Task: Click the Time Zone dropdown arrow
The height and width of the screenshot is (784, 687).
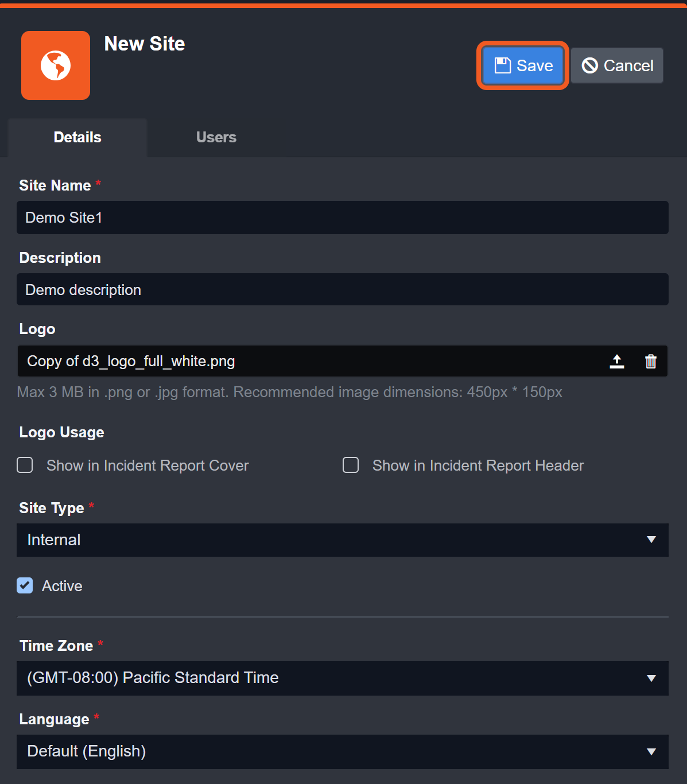Action: click(x=651, y=678)
